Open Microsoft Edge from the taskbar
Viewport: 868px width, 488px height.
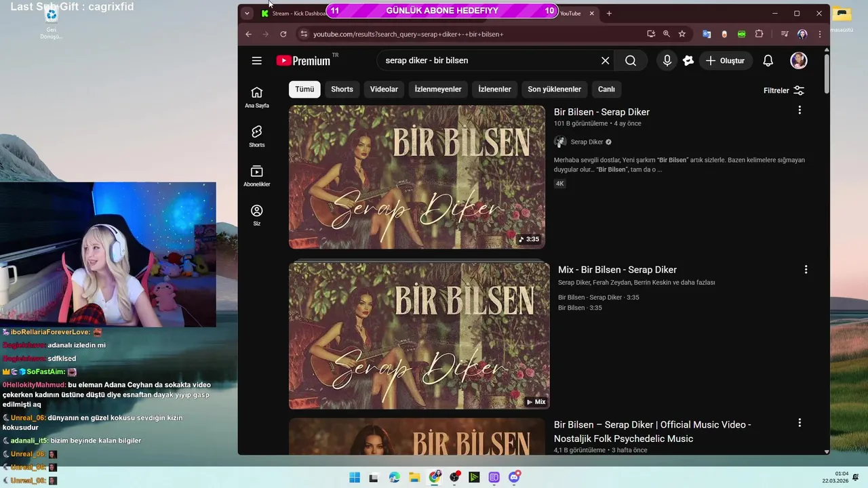pos(395,477)
